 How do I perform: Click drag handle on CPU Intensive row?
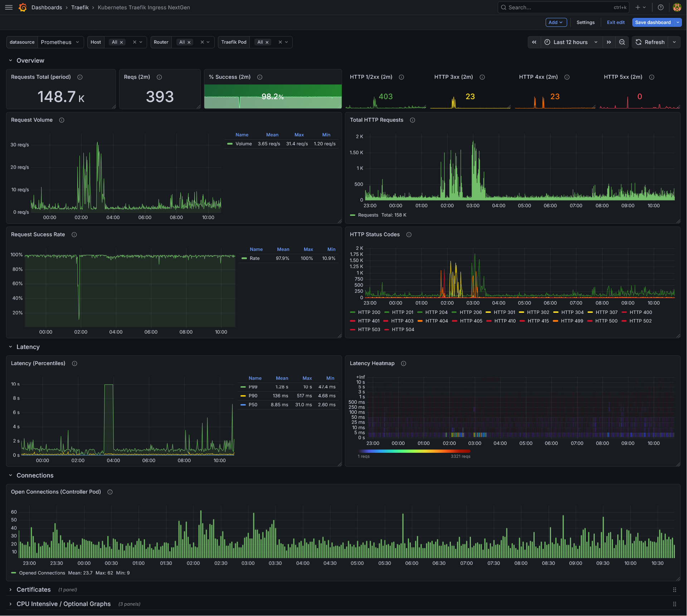coord(674,604)
